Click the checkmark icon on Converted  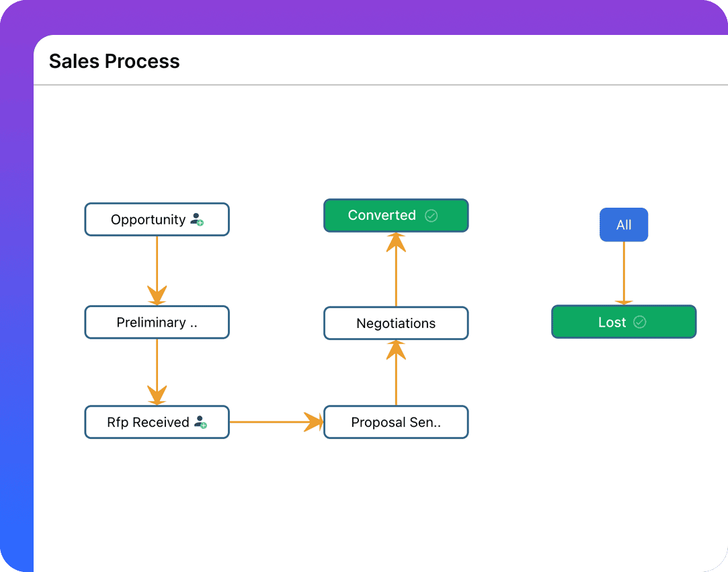(x=432, y=216)
